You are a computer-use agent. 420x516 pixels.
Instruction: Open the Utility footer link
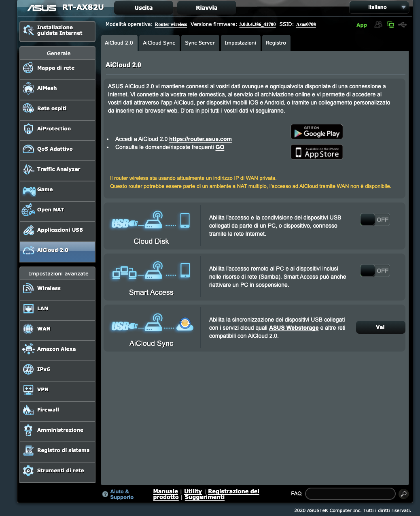point(193,491)
